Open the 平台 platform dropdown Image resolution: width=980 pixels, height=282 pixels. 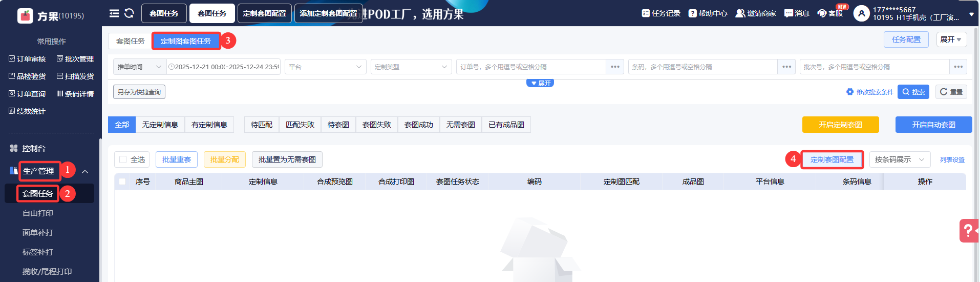click(x=325, y=67)
